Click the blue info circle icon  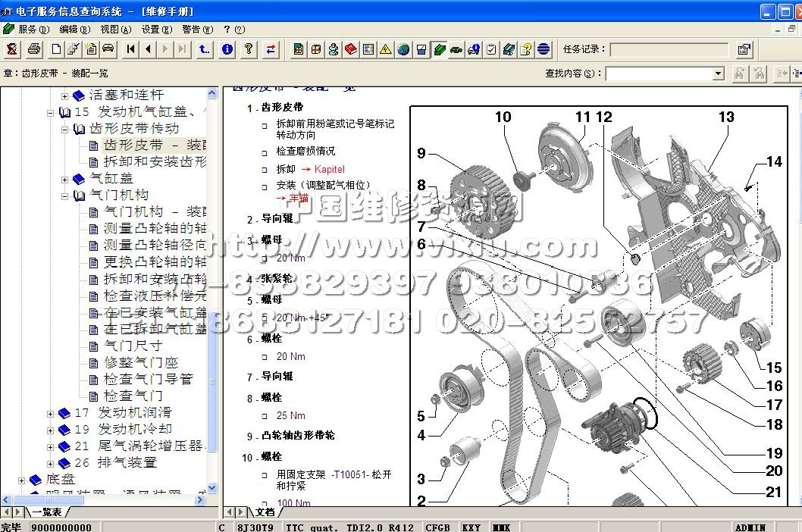227,49
